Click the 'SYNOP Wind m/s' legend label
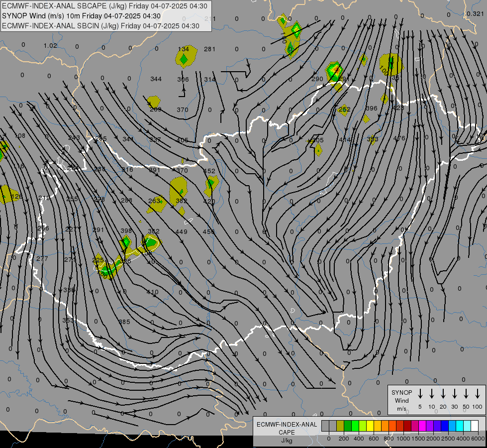This screenshot has height=448, width=487. coord(401,400)
